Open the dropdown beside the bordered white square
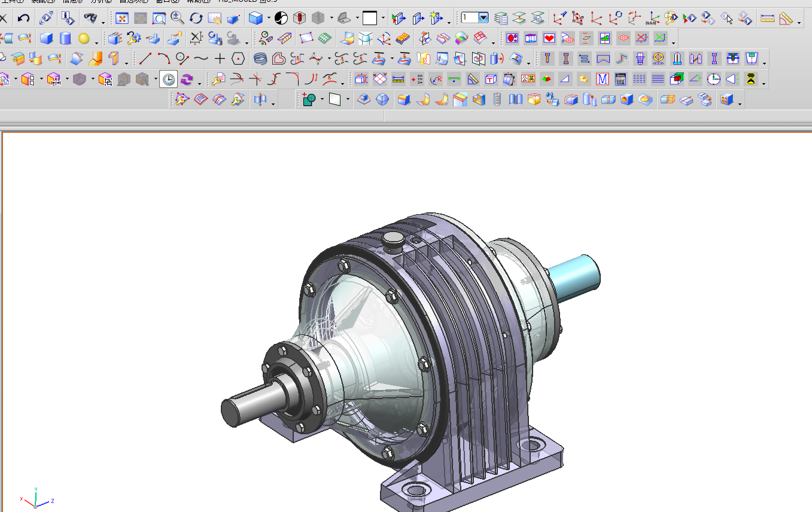Screen dimensions: 812x512 coord(383,18)
